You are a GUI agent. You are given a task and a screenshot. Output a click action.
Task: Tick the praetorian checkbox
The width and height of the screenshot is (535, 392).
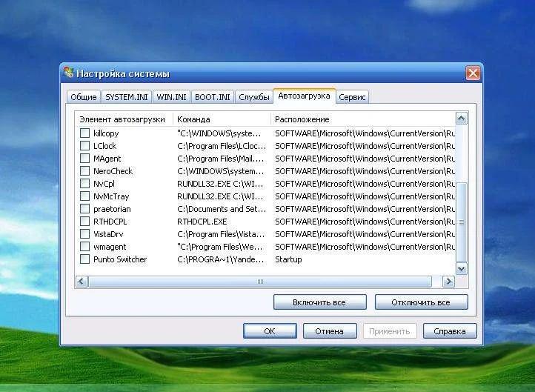pyautogui.click(x=84, y=209)
